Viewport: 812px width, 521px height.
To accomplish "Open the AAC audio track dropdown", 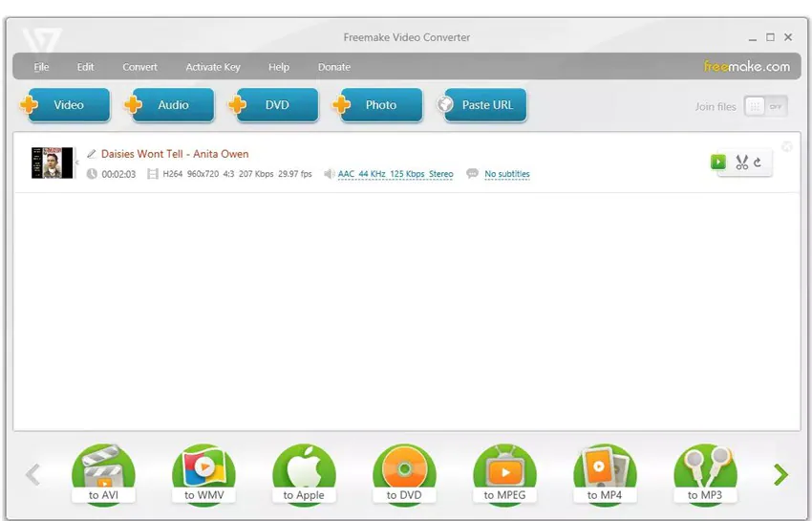I will (x=395, y=174).
